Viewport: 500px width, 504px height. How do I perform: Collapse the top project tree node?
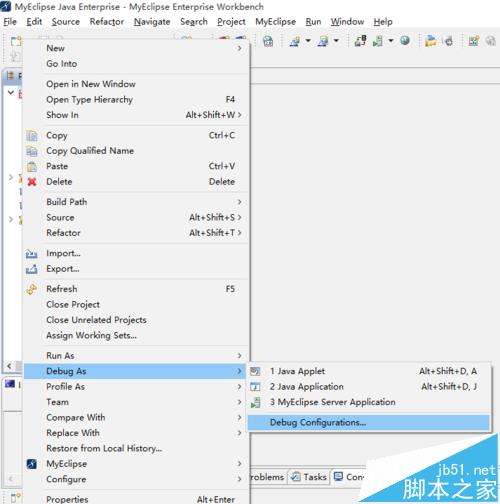[x=11, y=92]
